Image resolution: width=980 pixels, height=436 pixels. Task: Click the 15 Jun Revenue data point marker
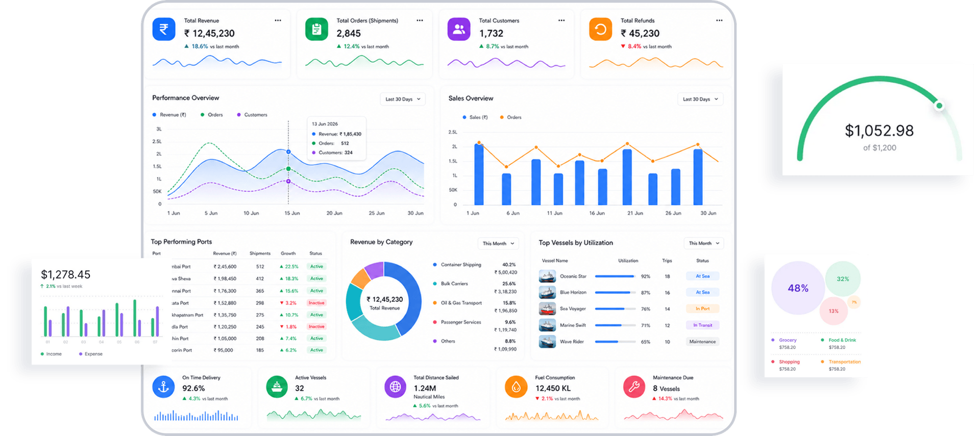pos(288,152)
